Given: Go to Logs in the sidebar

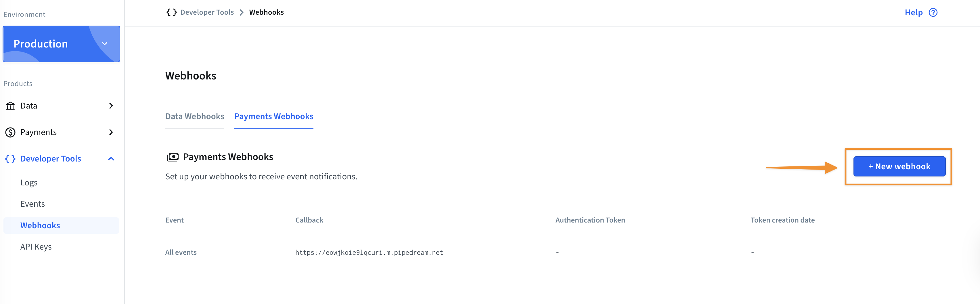Looking at the screenshot, I should point(29,183).
